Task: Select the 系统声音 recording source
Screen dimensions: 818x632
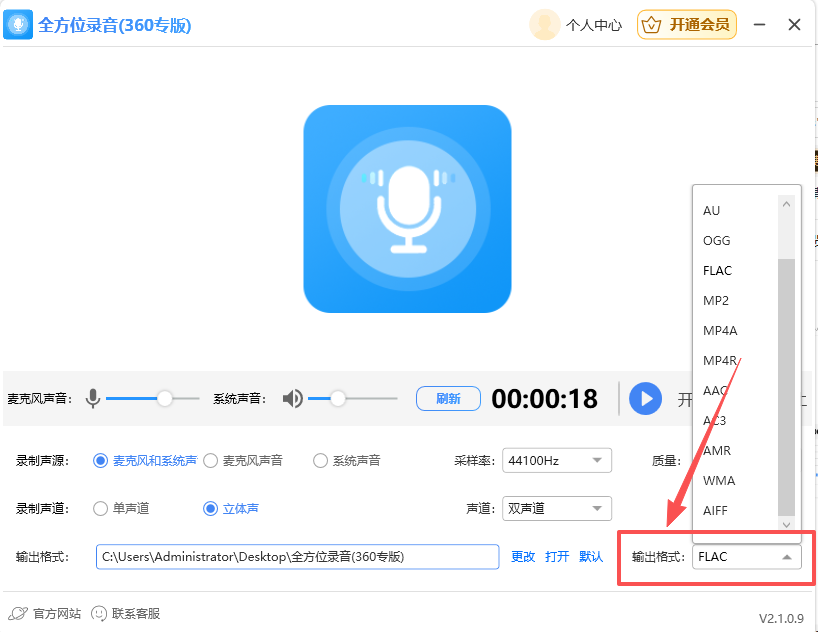Action: point(320,461)
